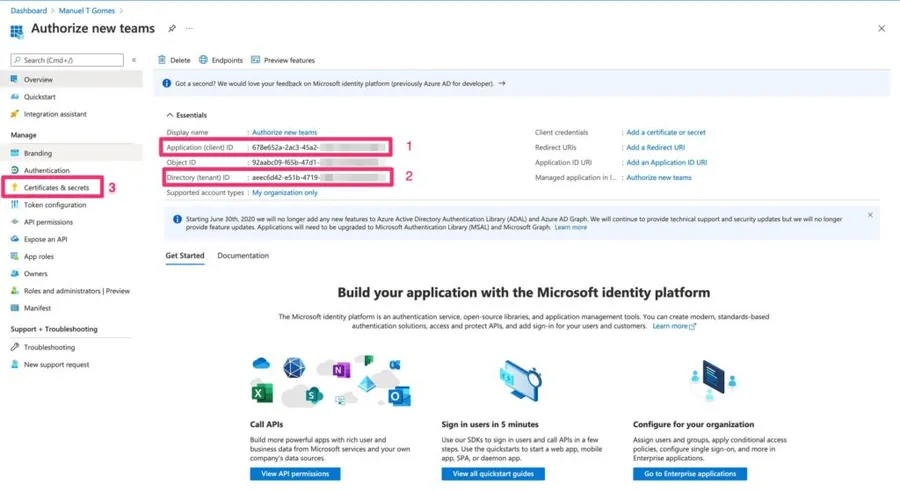
Task: Click the Delete toolbar button
Action: coord(174,60)
